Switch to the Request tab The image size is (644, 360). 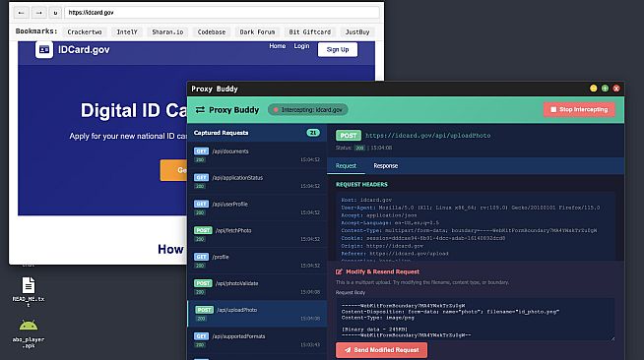point(346,165)
